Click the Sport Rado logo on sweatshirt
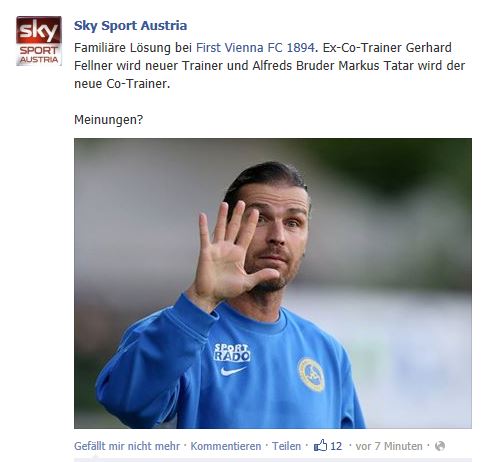501x462 pixels. pyautogui.click(x=232, y=353)
